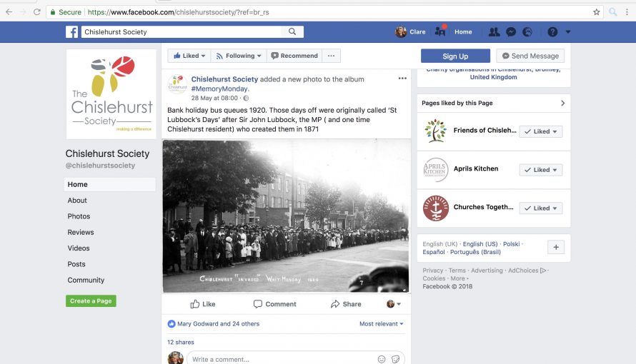The height and width of the screenshot is (364, 636).
Task: Open Messenger icon in top bar
Action: 511,32
